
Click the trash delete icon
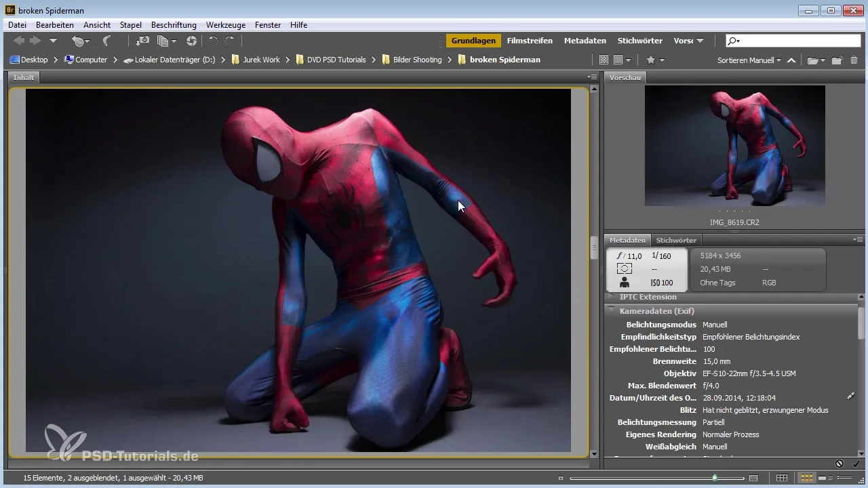tap(854, 60)
